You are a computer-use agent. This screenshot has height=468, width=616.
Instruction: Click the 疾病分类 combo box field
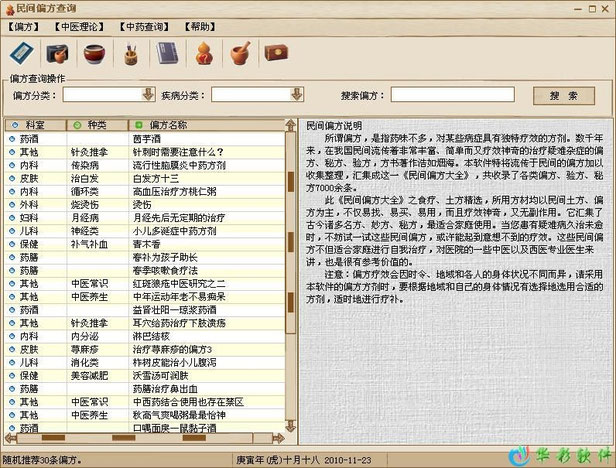pos(257,94)
